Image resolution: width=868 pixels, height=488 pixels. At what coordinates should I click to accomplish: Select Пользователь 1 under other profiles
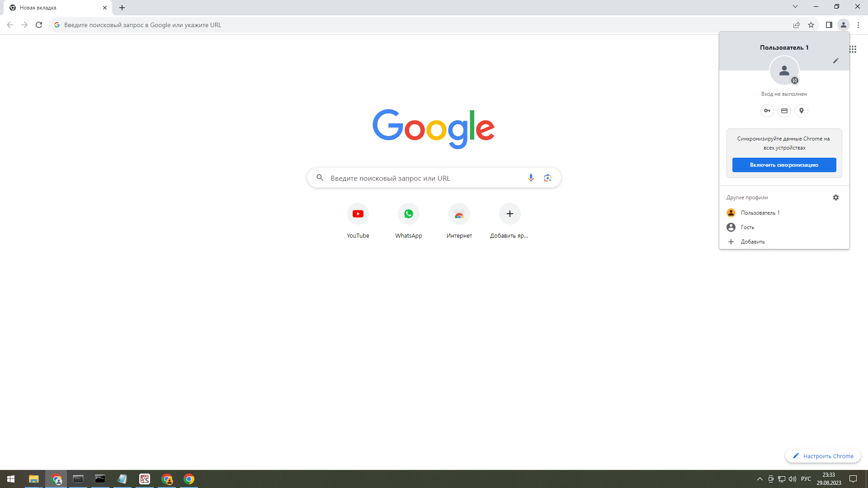[x=760, y=213]
